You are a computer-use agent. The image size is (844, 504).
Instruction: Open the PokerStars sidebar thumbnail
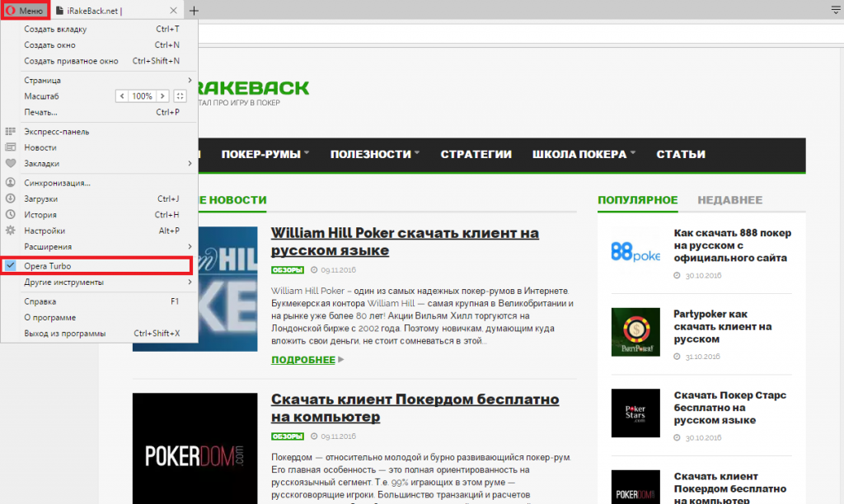point(635,413)
